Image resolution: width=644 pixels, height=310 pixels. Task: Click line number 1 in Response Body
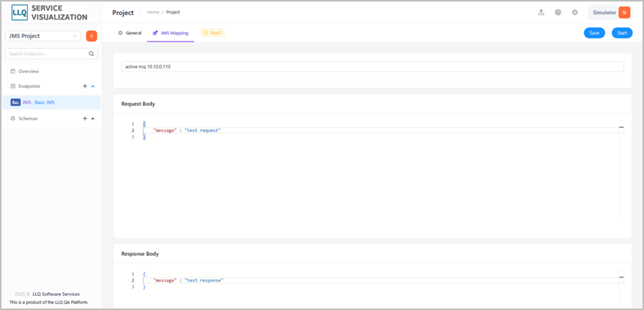click(133, 274)
